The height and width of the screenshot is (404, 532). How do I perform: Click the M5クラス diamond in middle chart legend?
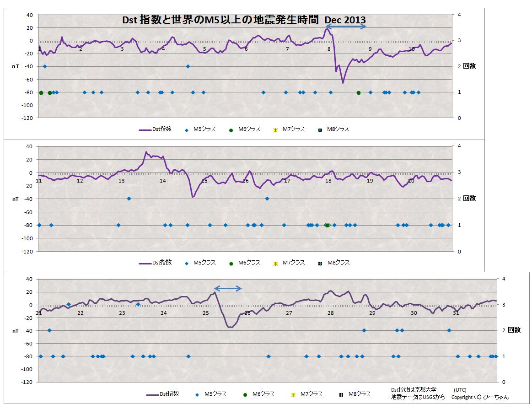[x=187, y=264]
